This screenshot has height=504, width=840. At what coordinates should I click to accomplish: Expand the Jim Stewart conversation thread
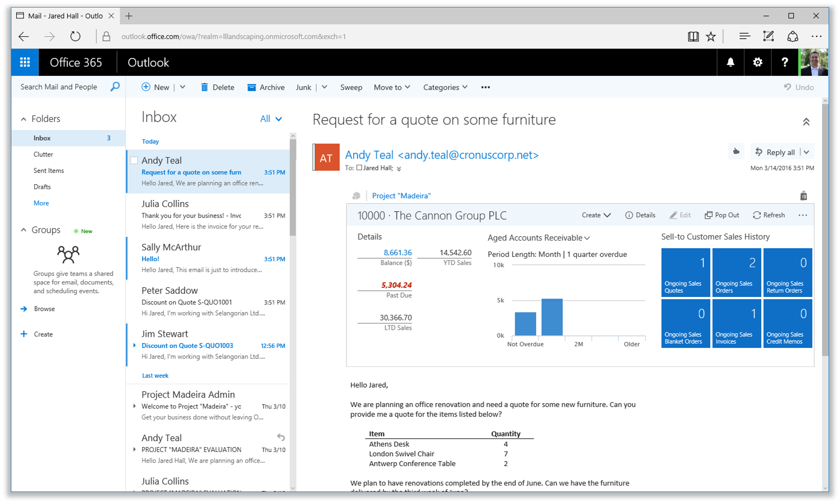(x=134, y=345)
